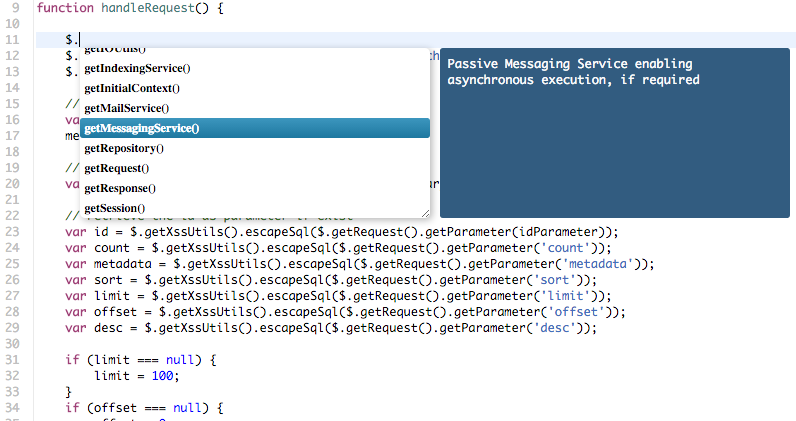Click the handleRequest function name
The width and height of the screenshot is (796, 421).
pos(147,8)
